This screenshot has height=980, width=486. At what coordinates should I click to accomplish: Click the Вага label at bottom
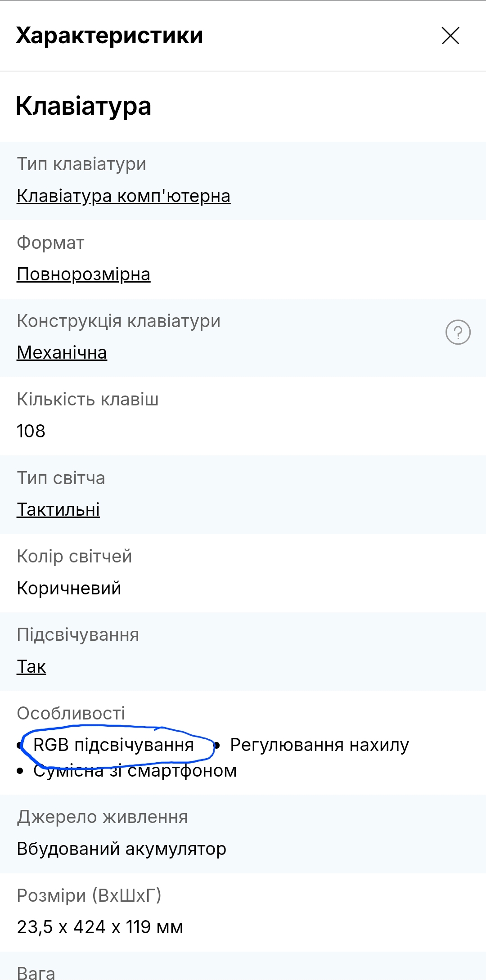(x=36, y=973)
